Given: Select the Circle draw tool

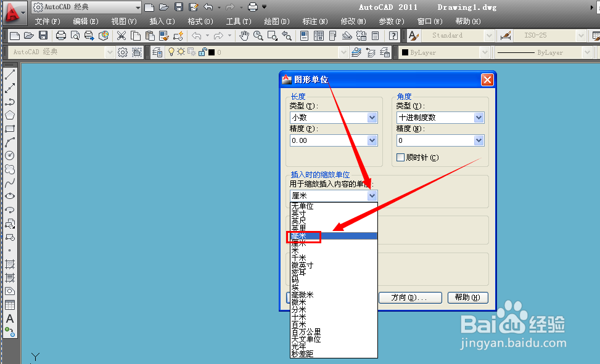Looking at the screenshot, I should (10, 156).
